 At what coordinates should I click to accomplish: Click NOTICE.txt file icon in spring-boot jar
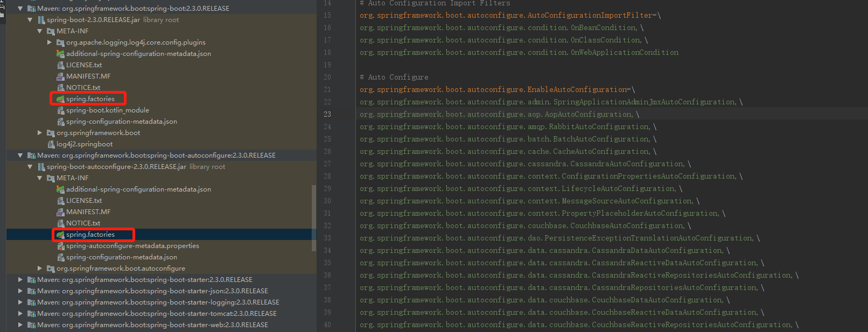pyautogui.click(x=60, y=88)
